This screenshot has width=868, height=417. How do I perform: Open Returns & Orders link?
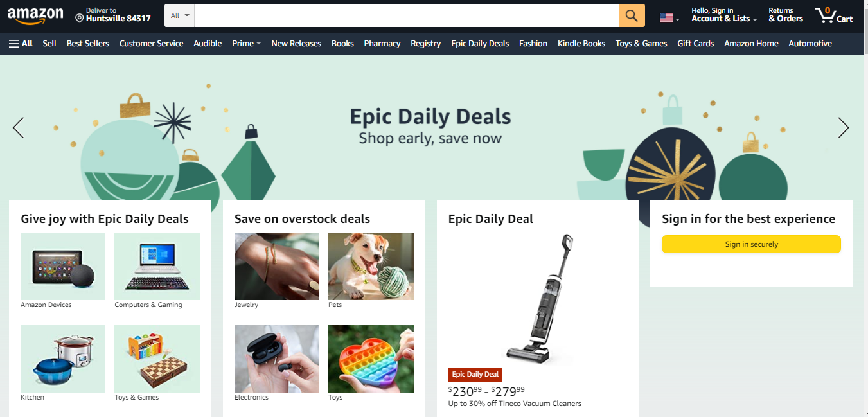(786, 15)
